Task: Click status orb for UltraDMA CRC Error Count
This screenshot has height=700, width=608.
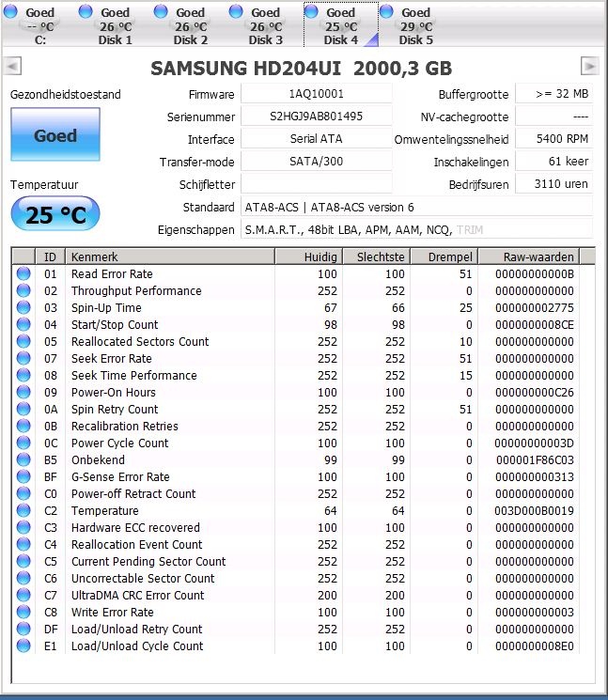Action: click(23, 595)
